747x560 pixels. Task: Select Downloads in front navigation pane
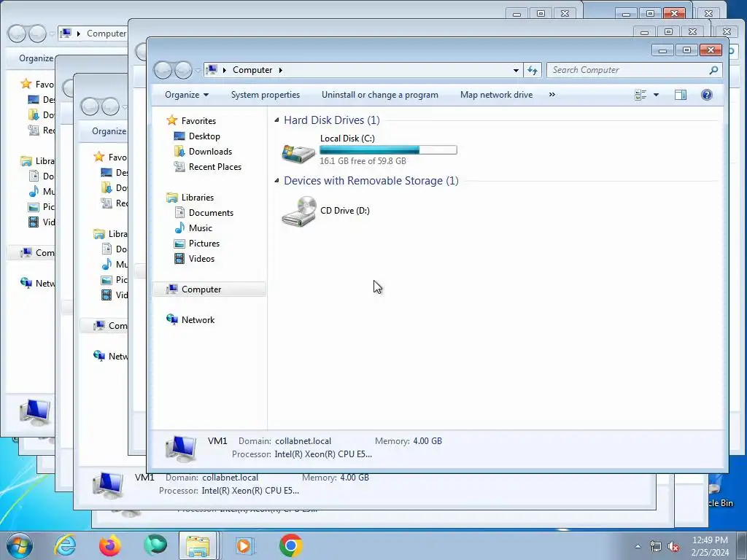(210, 152)
